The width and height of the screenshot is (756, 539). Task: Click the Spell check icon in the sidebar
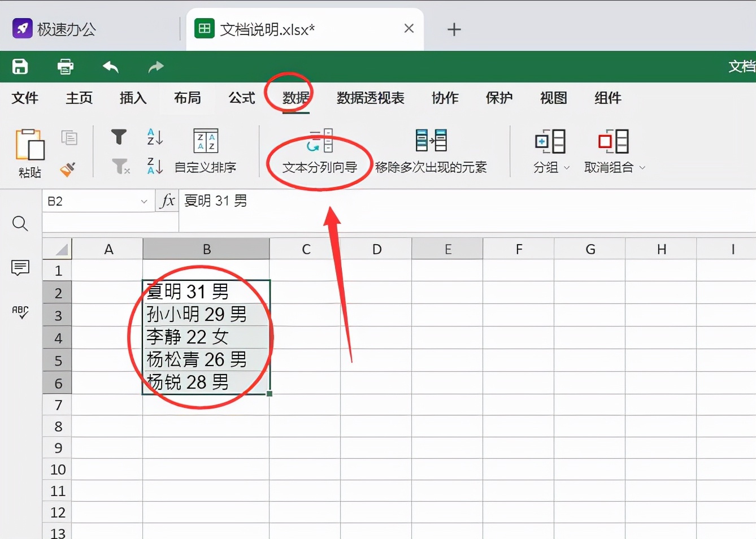(20, 312)
